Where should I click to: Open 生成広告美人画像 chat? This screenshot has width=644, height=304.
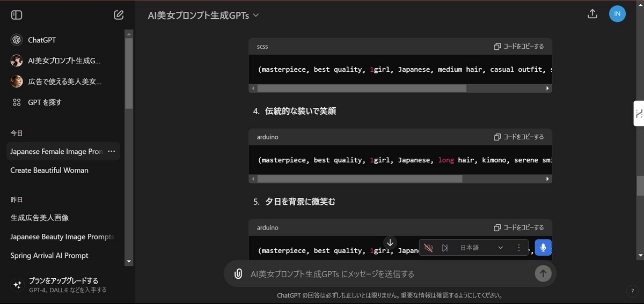(63, 218)
